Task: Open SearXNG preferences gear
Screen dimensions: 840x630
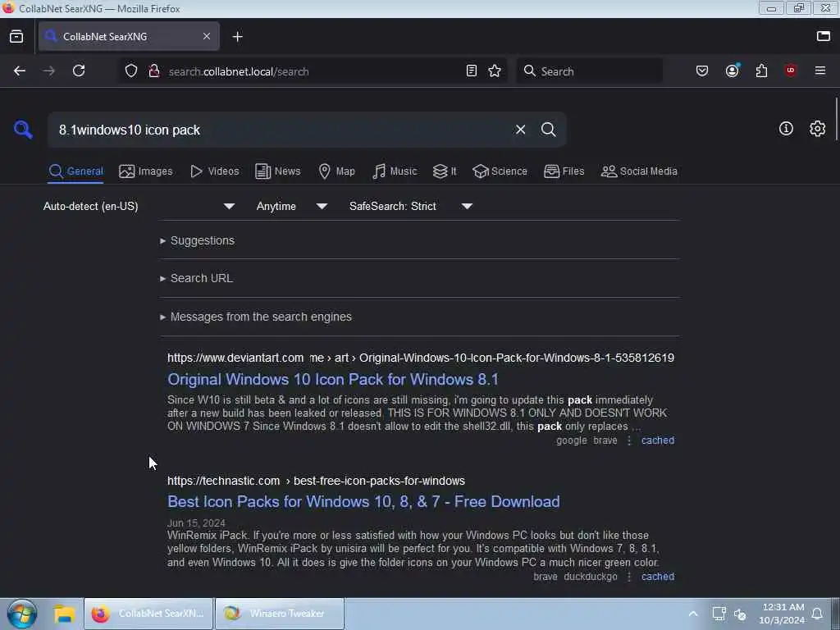Action: pyautogui.click(x=818, y=129)
